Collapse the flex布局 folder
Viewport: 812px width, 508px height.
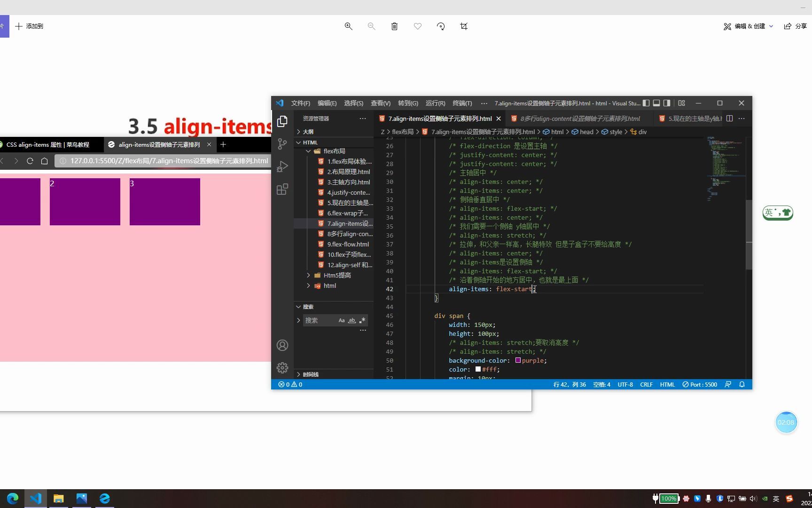[308, 151]
